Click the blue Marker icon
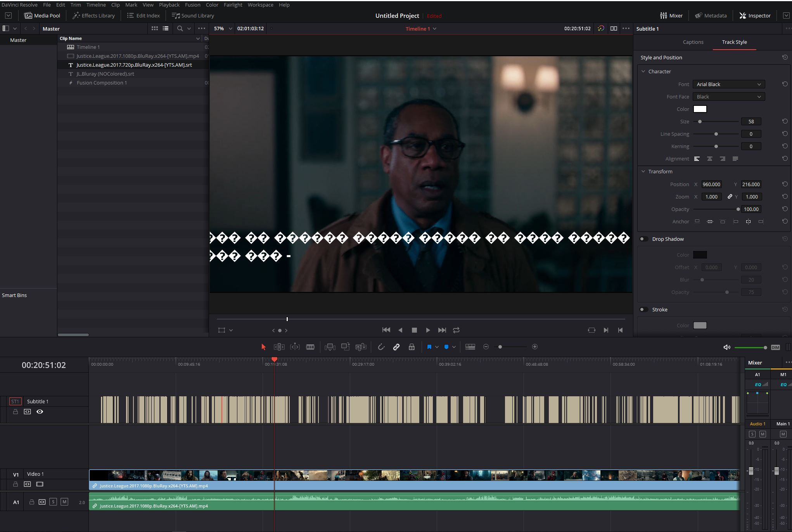 (x=446, y=347)
